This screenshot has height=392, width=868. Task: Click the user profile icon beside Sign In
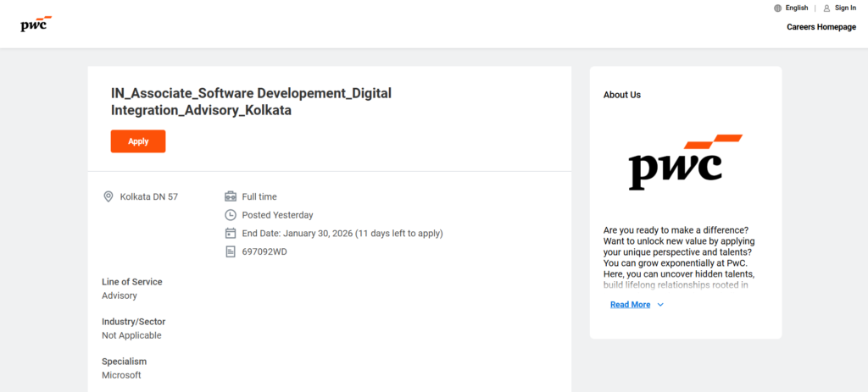(x=826, y=8)
